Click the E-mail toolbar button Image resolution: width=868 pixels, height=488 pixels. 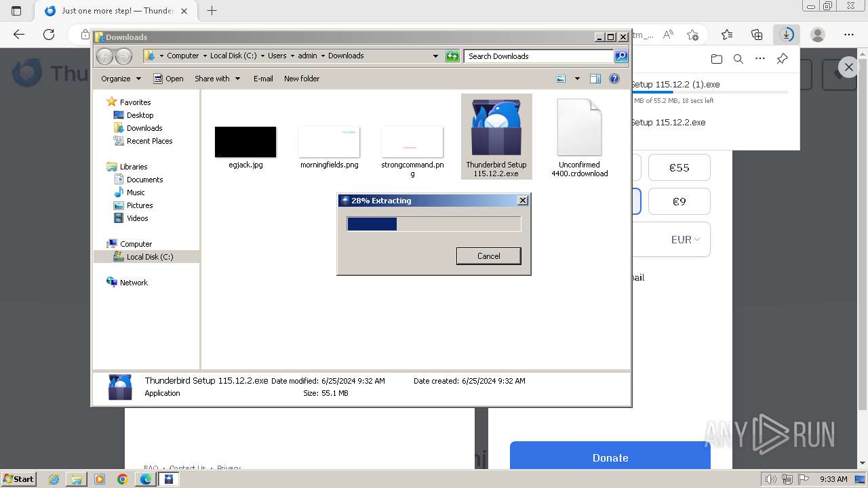pos(263,79)
